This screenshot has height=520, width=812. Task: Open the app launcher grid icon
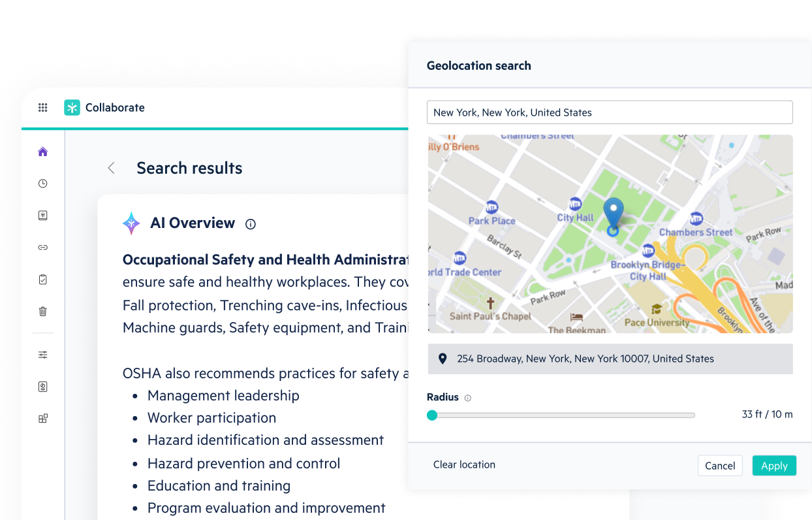click(43, 108)
